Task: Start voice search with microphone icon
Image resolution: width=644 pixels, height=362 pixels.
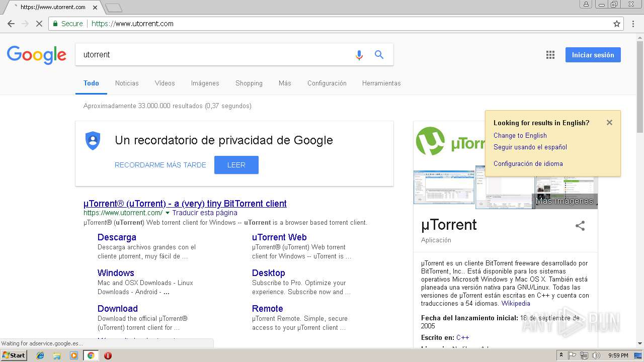Action: pos(359,55)
